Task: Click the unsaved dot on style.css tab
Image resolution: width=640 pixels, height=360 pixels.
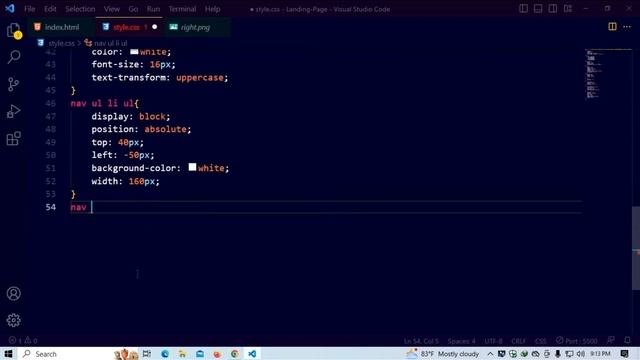Action: [155, 27]
